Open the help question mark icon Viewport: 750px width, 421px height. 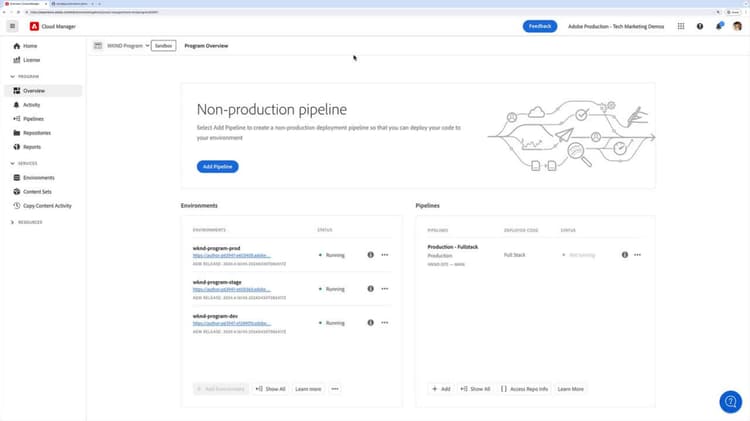[x=700, y=26]
